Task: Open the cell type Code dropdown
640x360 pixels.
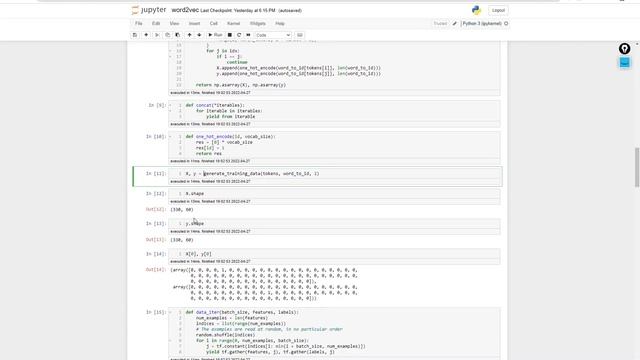Action: (273, 35)
